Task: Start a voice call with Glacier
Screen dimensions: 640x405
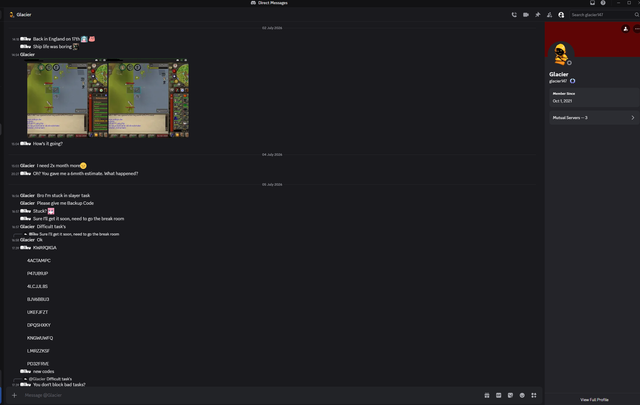Action: tap(514, 15)
